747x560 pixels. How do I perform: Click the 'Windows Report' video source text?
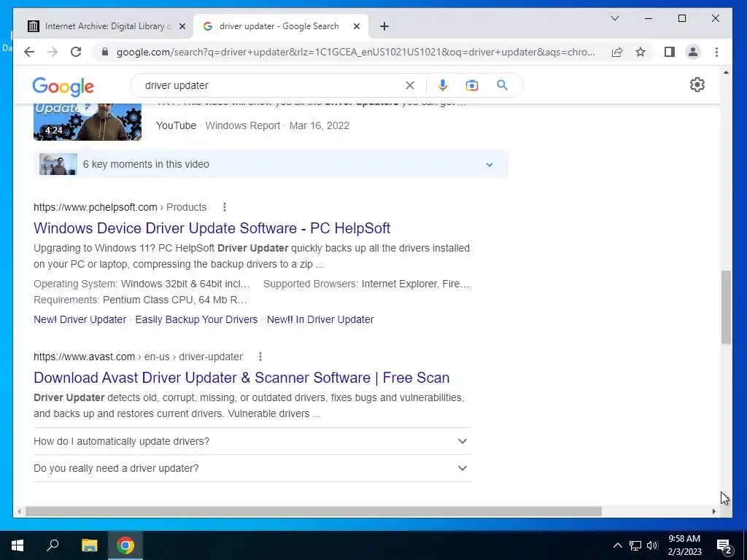(x=242, y=125)
